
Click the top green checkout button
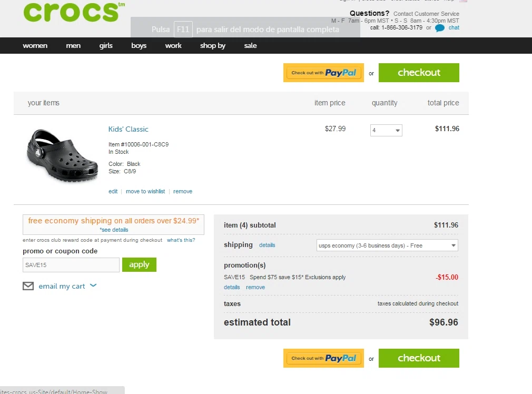point(419,73)
